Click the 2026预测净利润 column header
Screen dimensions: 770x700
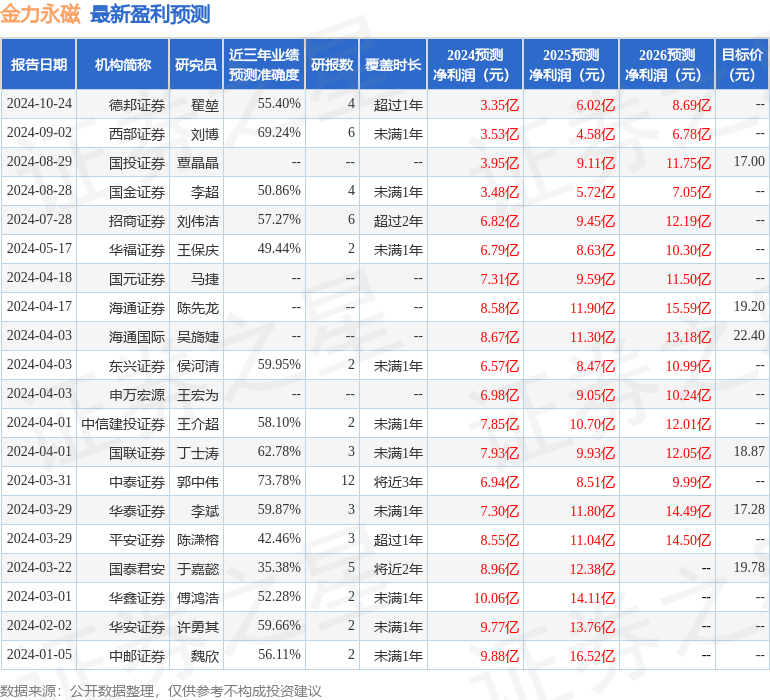(x=667, y=64)
